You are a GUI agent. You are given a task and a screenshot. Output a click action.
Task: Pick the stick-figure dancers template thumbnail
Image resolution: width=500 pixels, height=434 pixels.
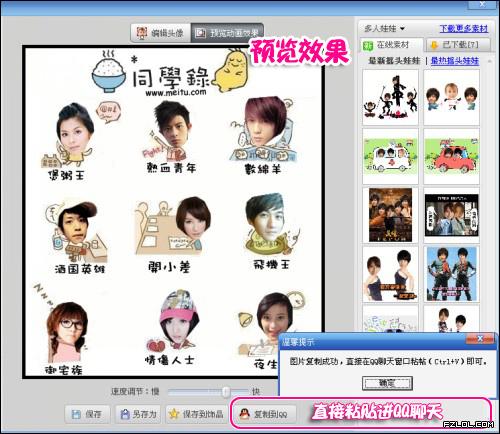pyautogui.click(x=390, y=97)
